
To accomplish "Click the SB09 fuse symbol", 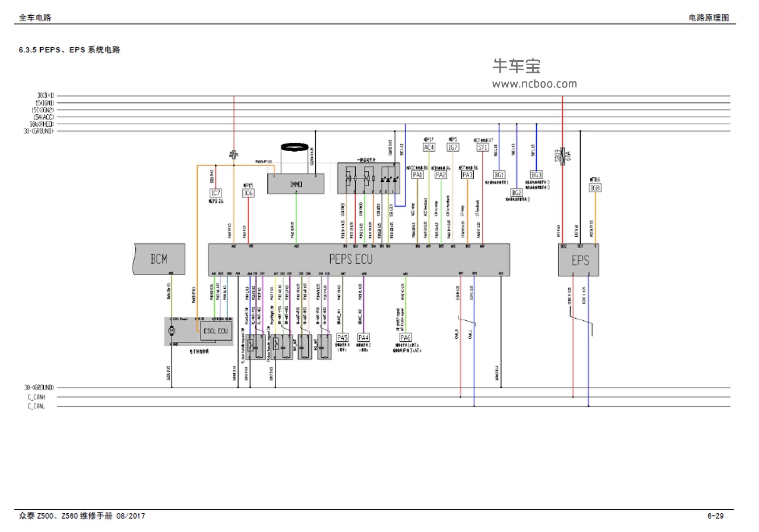I will tap(562, 156).
